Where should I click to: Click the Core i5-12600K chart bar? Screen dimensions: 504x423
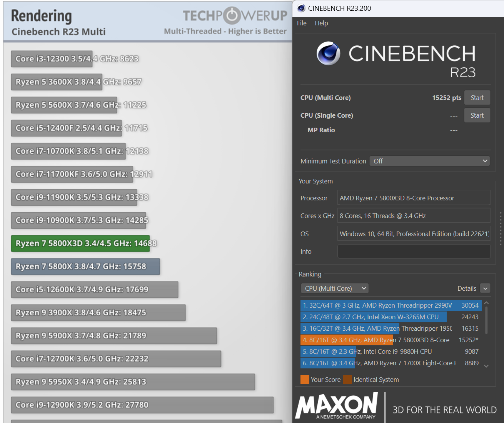point(95,290)
